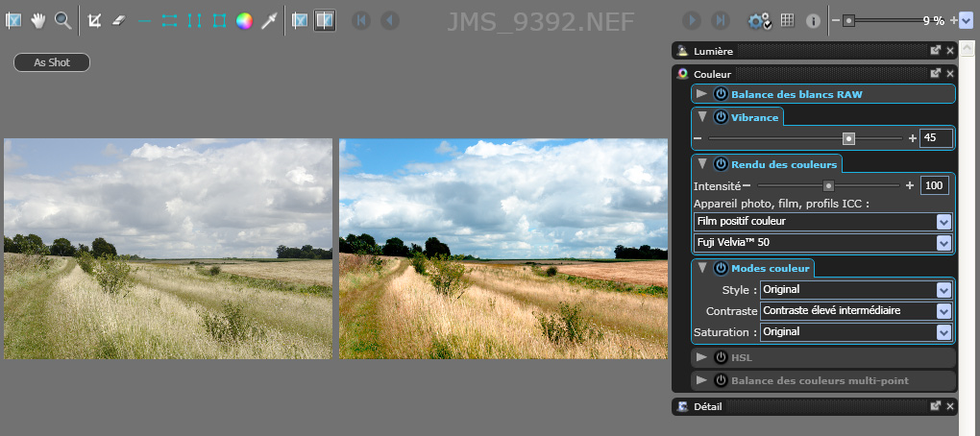The width and height of the screenshot is (980, 436).
Task: Close the Détail palette
Action: (x=950, y=406)
